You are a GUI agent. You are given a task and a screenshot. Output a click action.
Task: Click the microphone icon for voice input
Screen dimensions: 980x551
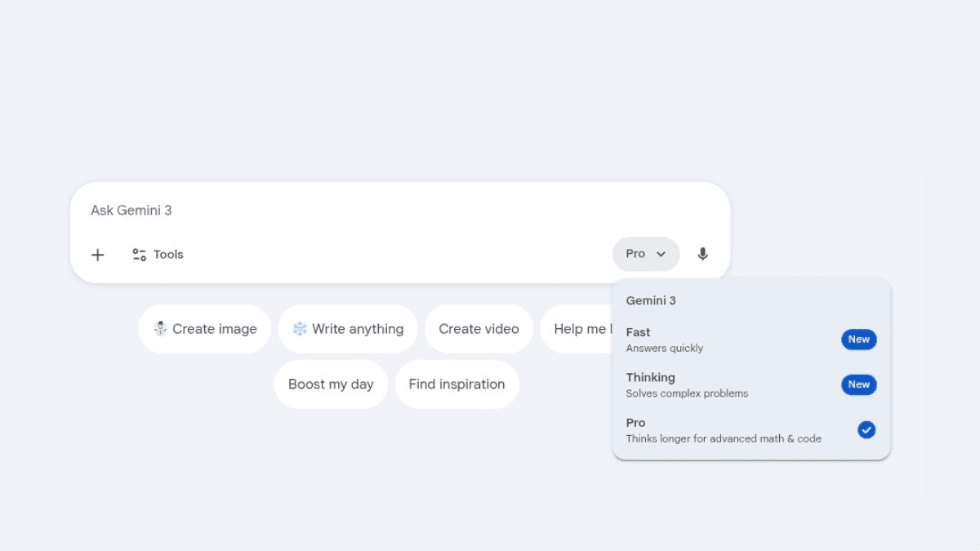pyautogui.click(x=702, y=254)
